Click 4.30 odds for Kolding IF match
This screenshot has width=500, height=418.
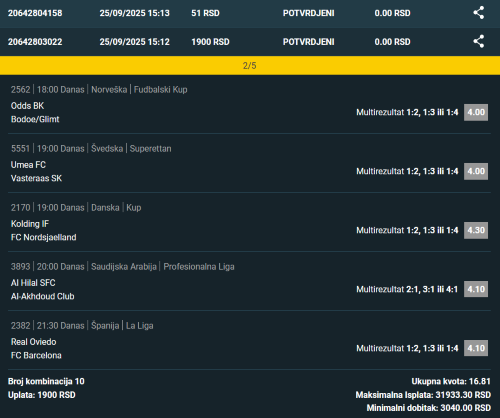(x=476, y=230)
